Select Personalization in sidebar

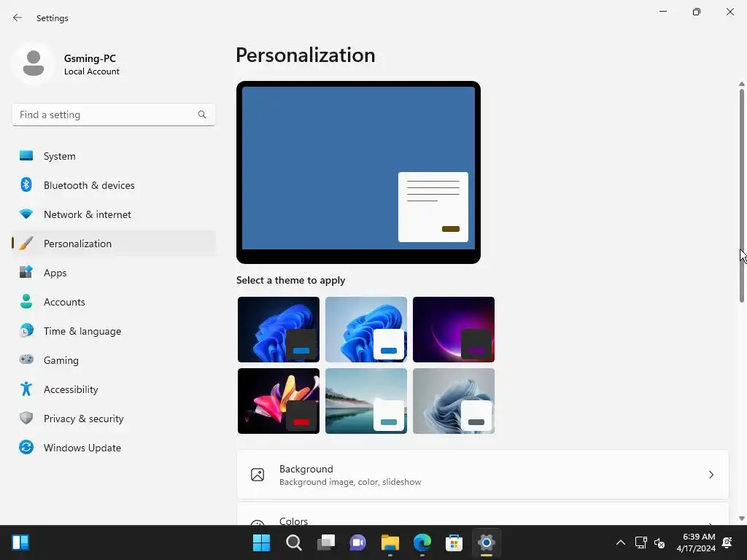114,244
